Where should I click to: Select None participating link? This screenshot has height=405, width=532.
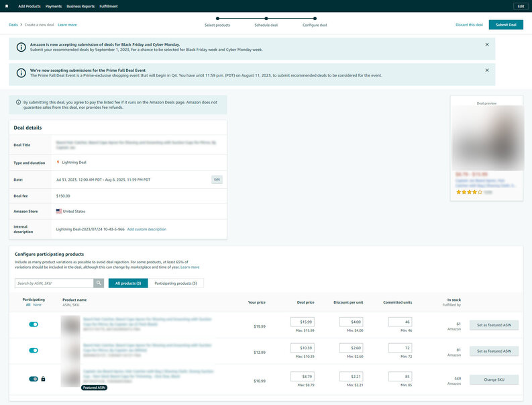click(x=38, y=305)
